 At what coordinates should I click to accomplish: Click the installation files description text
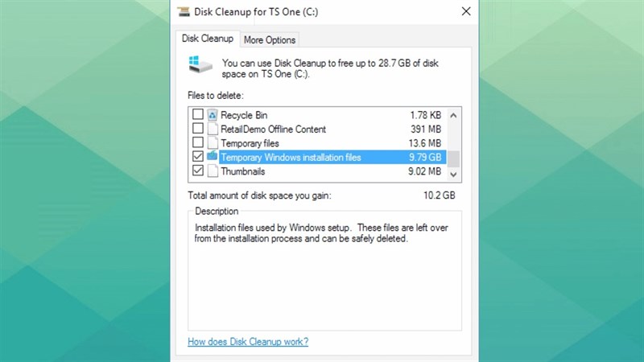click(x=321, y=233)
